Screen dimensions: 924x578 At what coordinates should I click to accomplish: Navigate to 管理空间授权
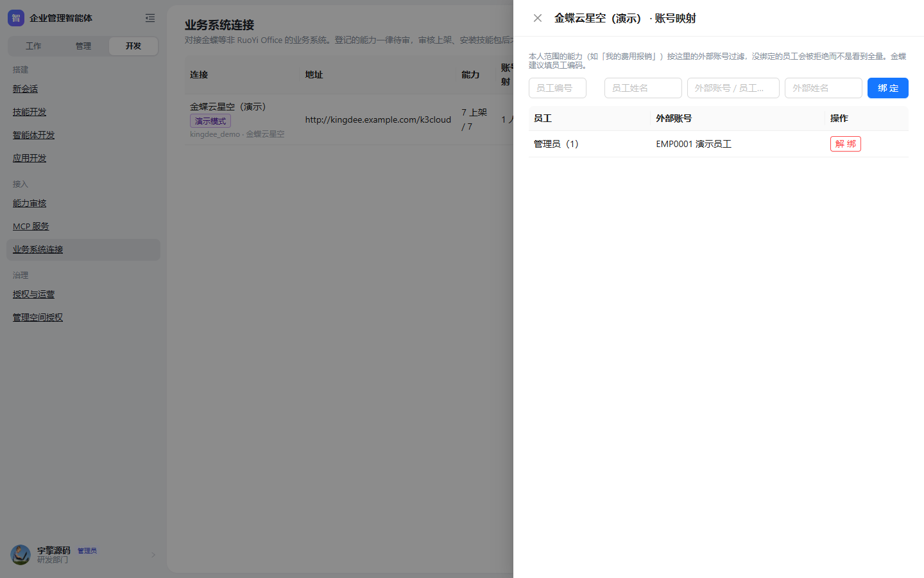[38, 318]
